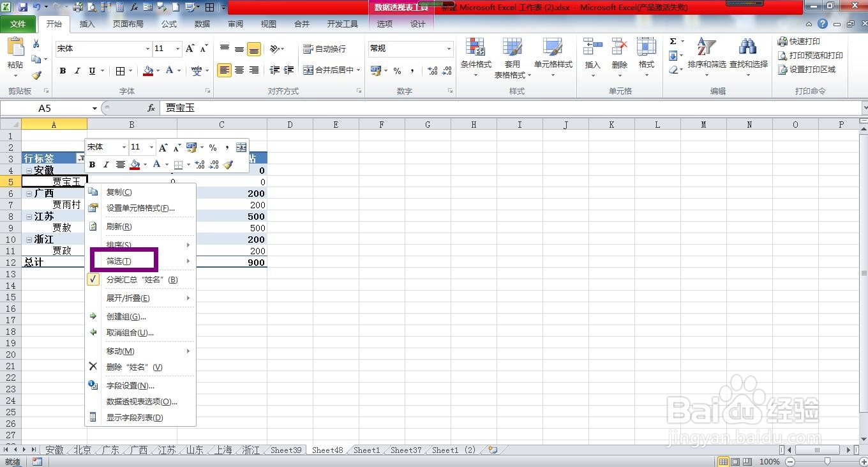Choose 刷新(R) in context menu
This screenshot has height=467, width=868.
tap(140, 226)
